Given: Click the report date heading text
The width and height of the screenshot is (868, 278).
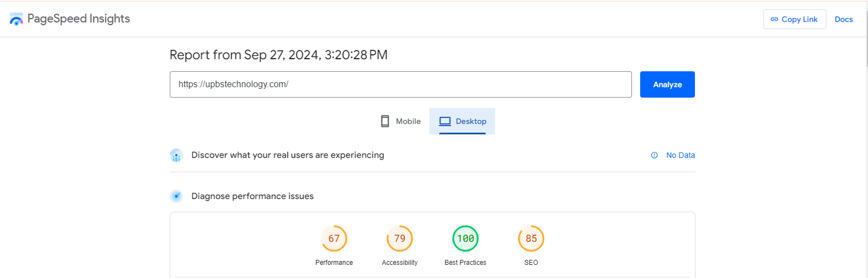Looking at the screenshot, I should (279, 55).
